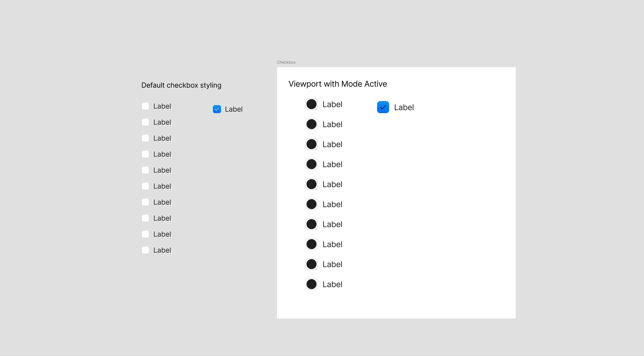Toggle the last black-dot checkbox in the Viewport frame
The image size is (644, 356).
312,284
